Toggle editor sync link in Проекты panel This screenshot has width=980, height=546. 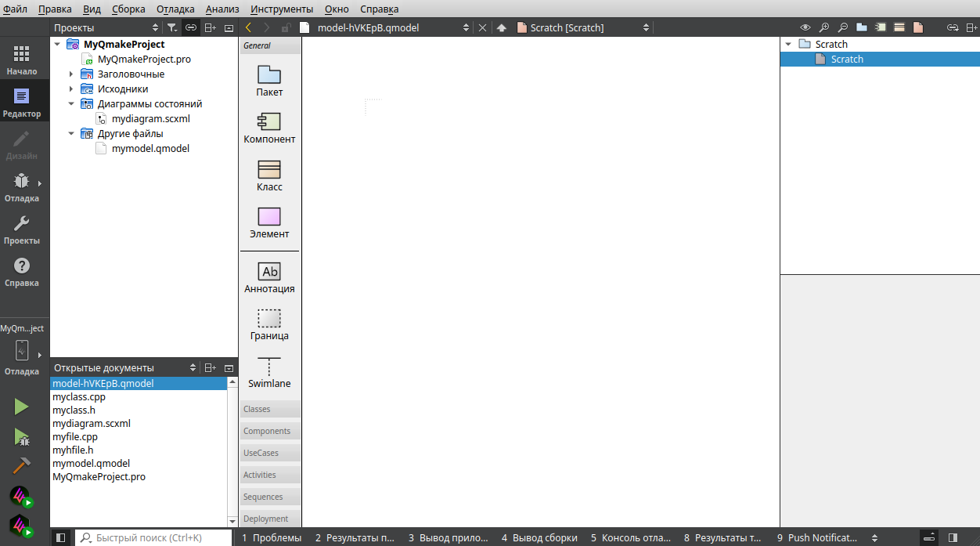point(190,27)
